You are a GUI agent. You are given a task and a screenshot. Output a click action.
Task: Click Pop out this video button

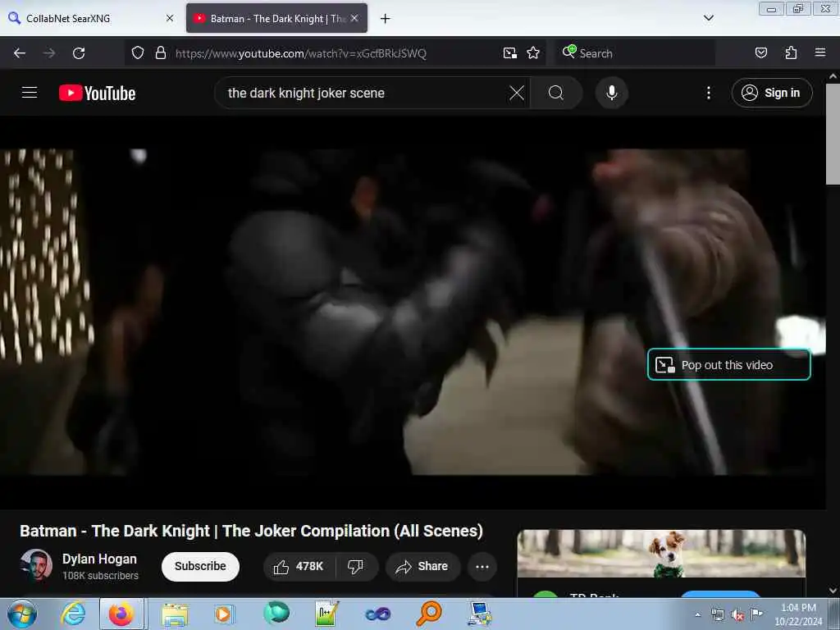point(728,365)
